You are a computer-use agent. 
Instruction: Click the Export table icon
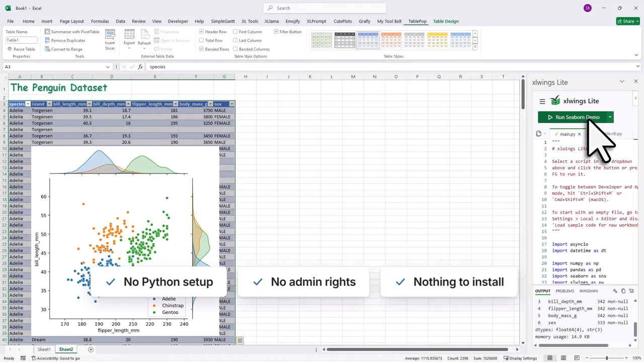click(x=129, y=34)
